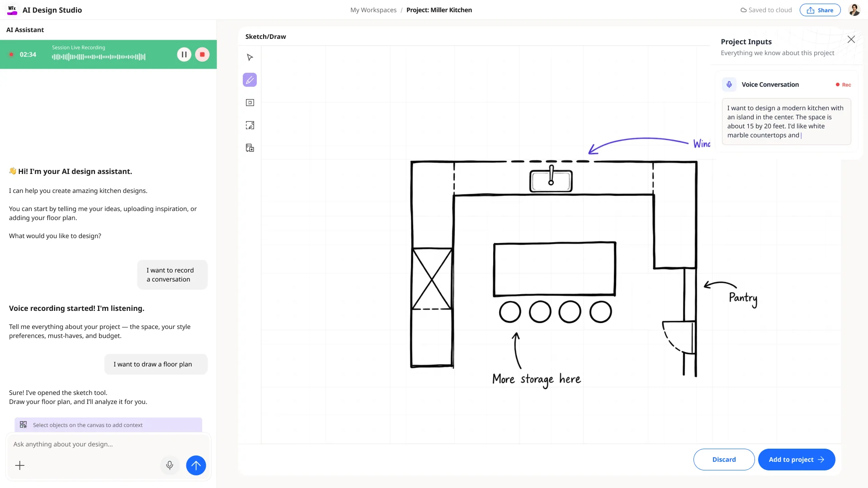Click the sink drawing on the canvas
Image resolution: width=868 pixels, height=488 pixels.
click(551, 179)
